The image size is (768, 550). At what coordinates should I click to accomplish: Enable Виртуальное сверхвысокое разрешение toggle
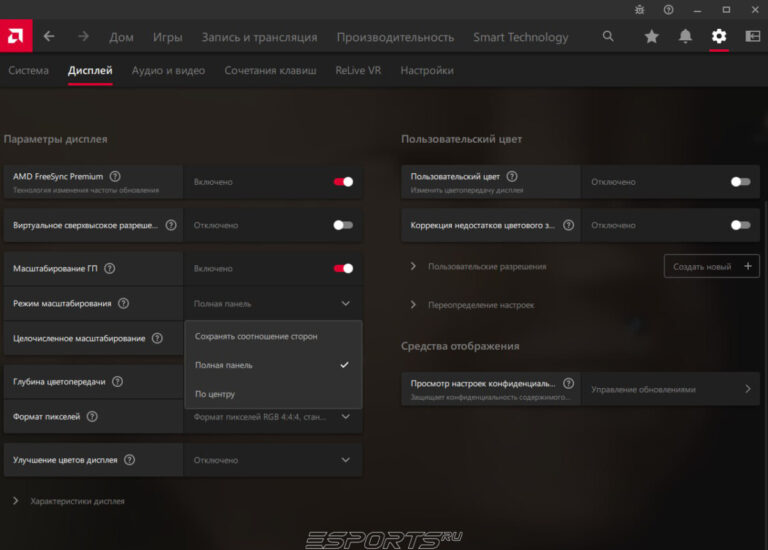click(343, 225)
